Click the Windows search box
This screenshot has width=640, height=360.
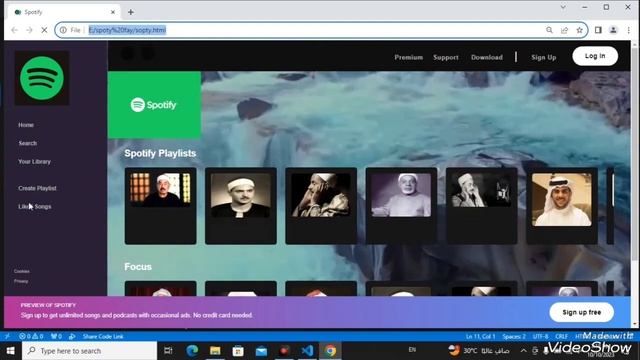click(x=89, y=351)
